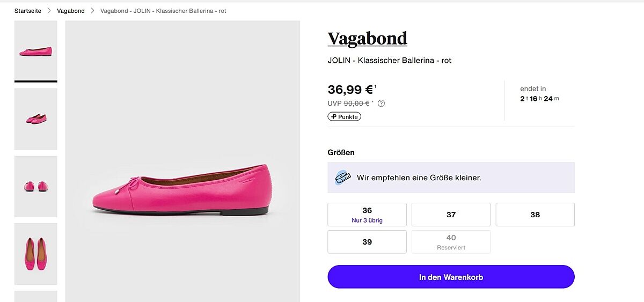Click breadcrumb chevron after Startseite

click(x=49, y=11)
